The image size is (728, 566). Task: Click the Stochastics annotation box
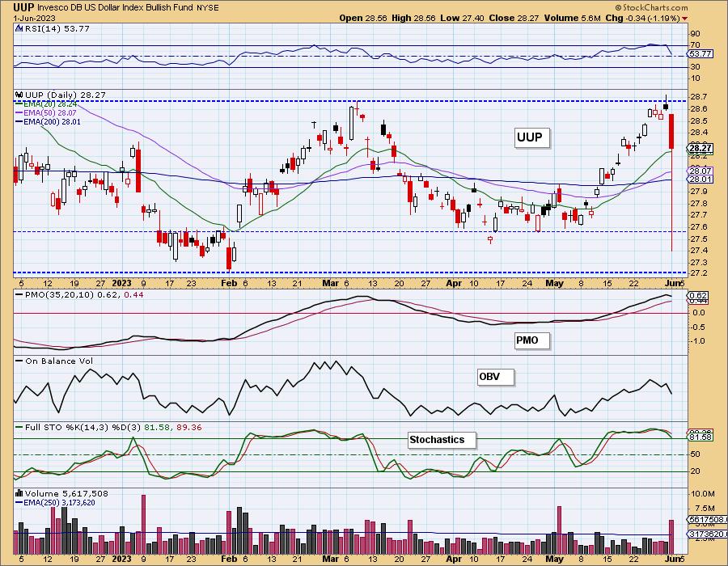point(442,440)
